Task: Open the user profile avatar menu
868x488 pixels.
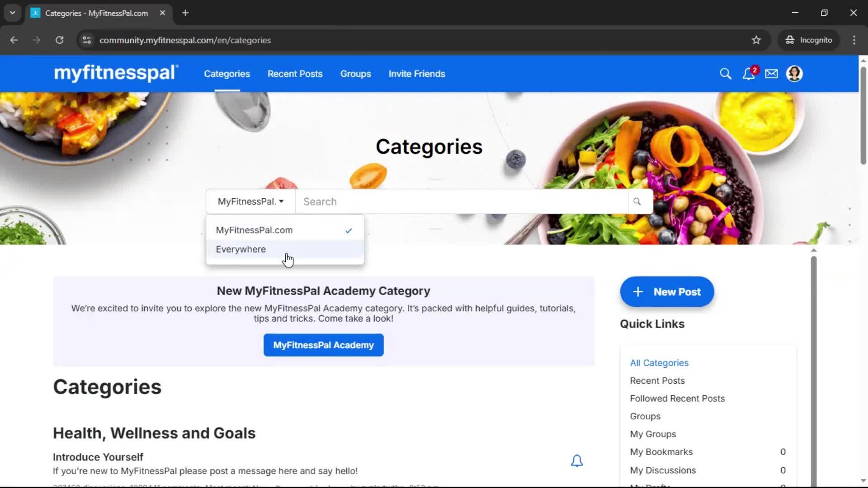Action: click(x=794, y=74)
